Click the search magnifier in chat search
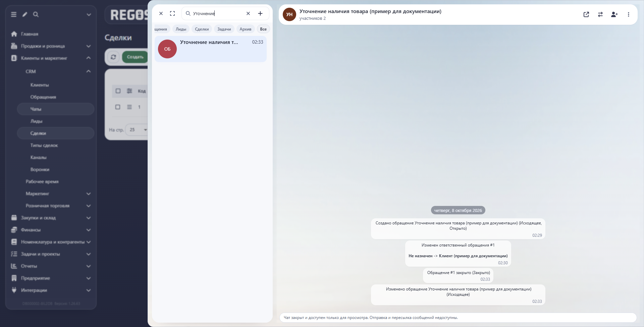The height and width of the screenshot is (327, 644). point(188,13)
